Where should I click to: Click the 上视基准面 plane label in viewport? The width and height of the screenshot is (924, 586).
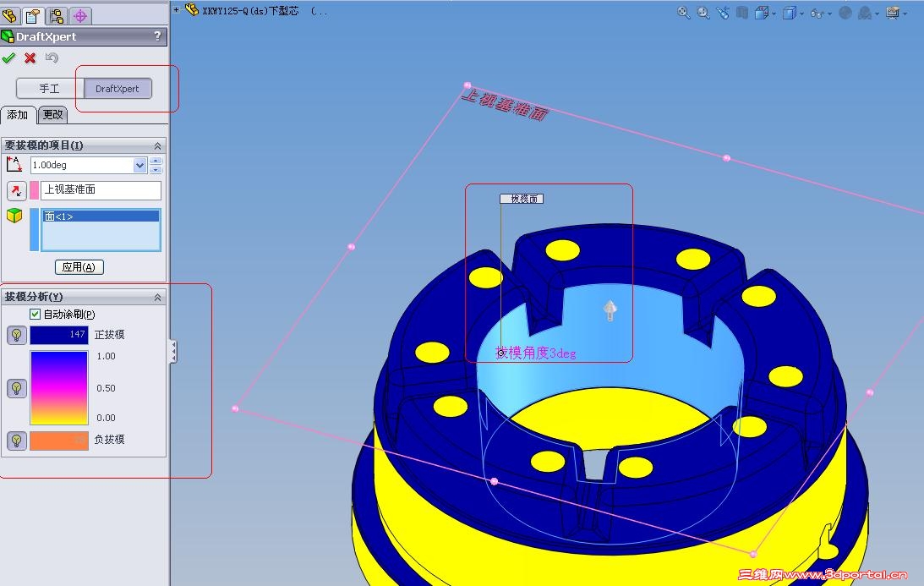tap(505, 104)
